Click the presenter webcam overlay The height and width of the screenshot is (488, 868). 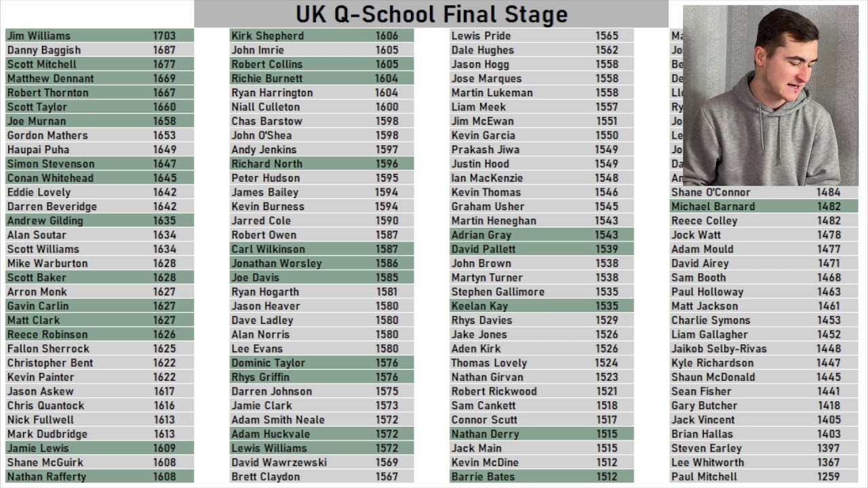(x=770, y=96)
